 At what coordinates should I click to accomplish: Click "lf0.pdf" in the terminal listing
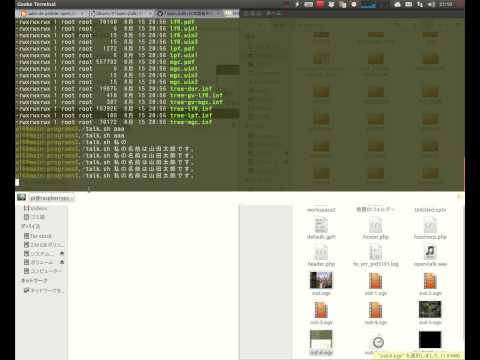pos(182,22)
